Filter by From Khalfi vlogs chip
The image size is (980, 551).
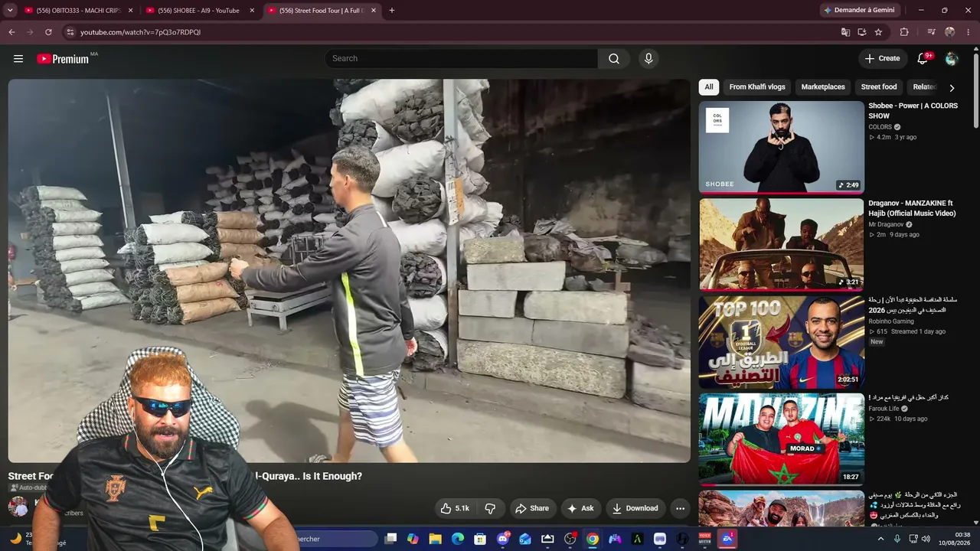tap(757, 87)
